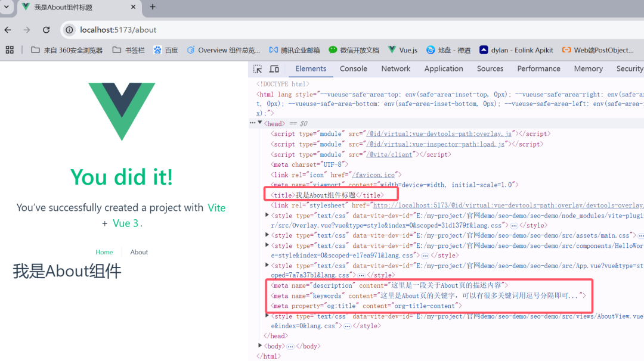Screen dimensions: 644x361
Task: Open the tab search dropdown arrow
Action: click(x=6, y=7)
